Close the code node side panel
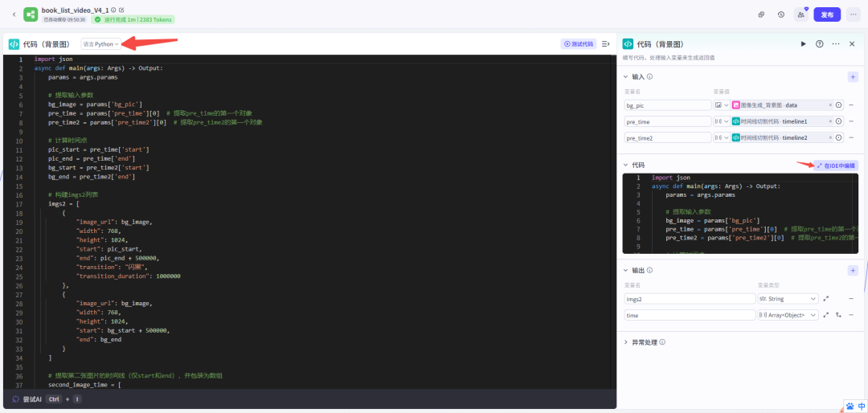The height and width of the screenshot is (413, 868). pyautogui.click(x=852, y=44)
